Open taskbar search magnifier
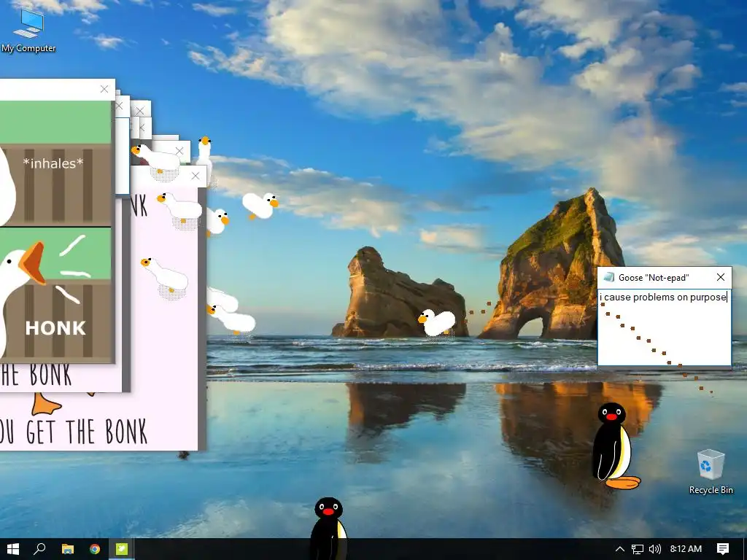This screenshot has height=560, width=747. (40, 549)
